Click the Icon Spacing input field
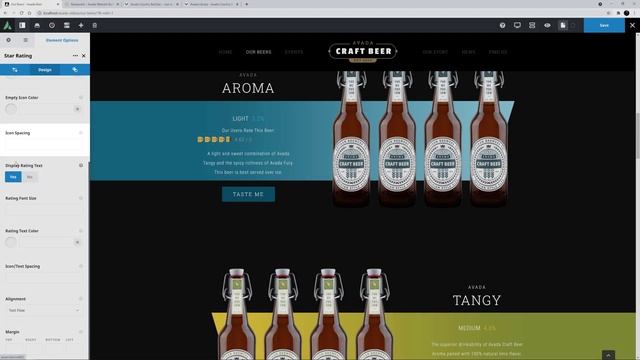The width and height of the screenshot is (640, 360). (44, 144)
